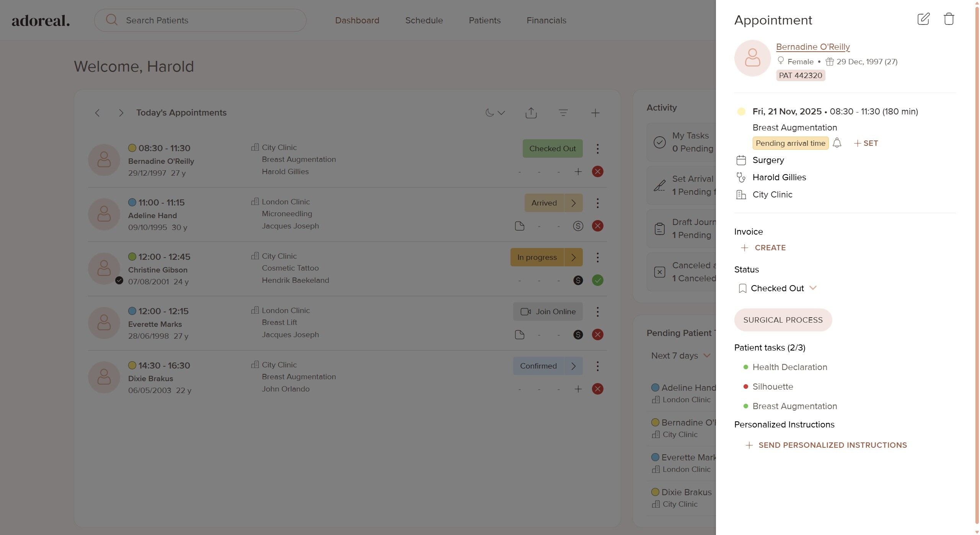Click Bernadine O'Reilly red cross status icon

click(597, 171)
